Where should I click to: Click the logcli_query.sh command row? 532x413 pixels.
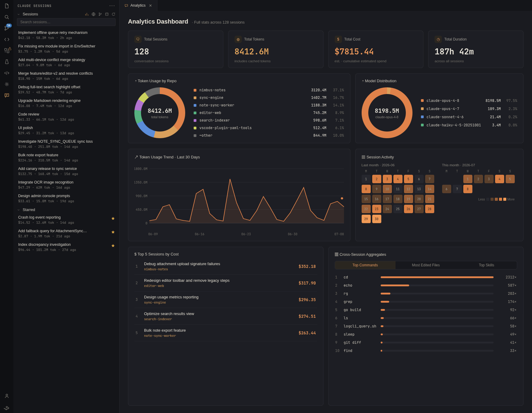426,326
